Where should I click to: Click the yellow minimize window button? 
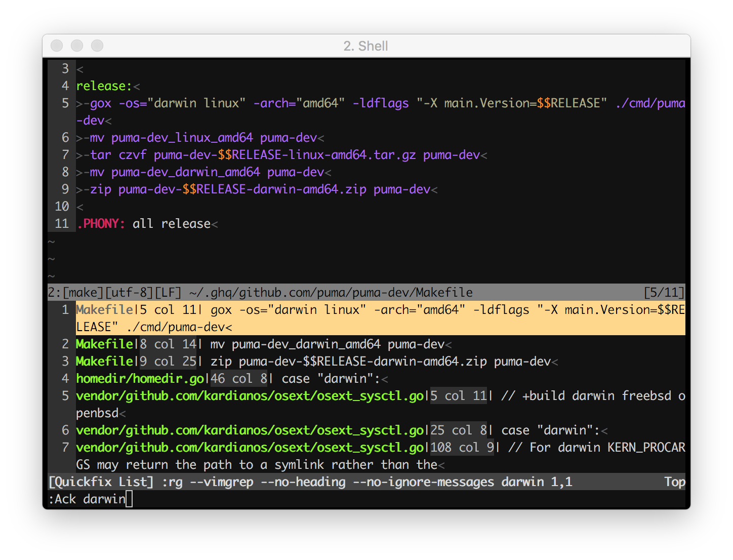tap(77, 46)
